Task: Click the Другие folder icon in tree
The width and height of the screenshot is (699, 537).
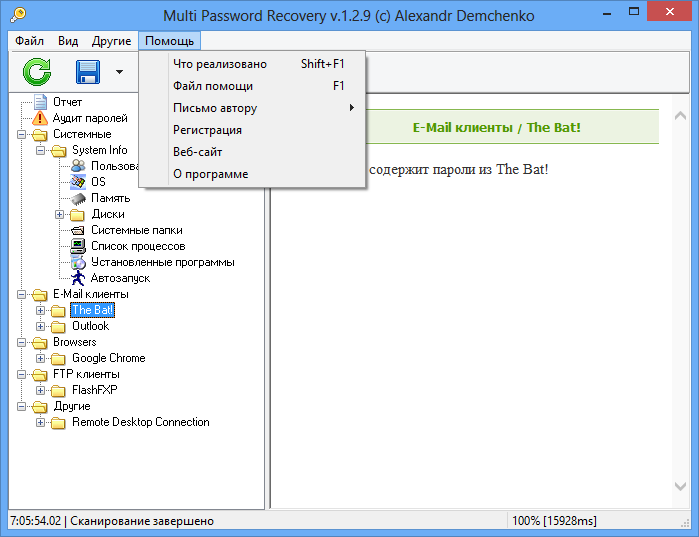Action: (40, 406)
